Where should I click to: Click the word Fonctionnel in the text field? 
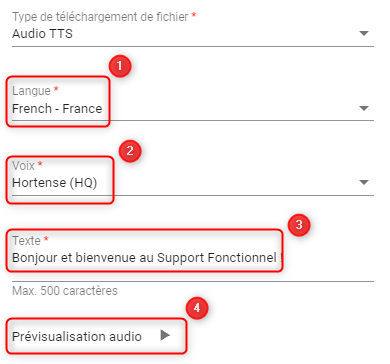(242, 258)
